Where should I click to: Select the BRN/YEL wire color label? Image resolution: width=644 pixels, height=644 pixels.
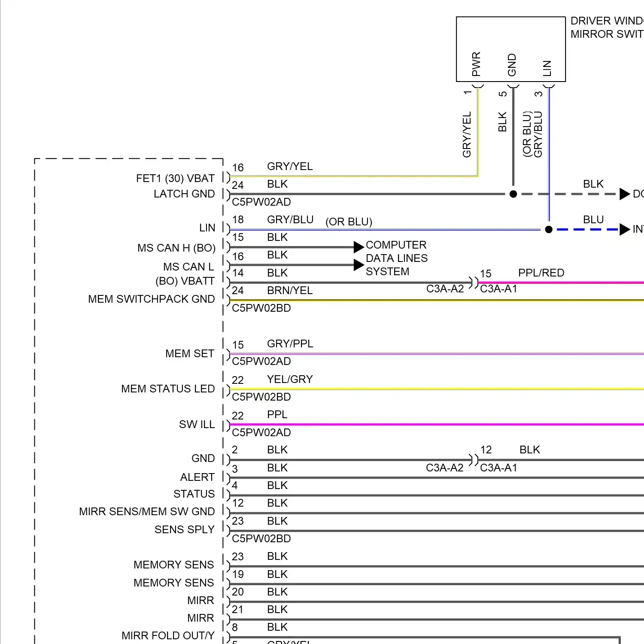coord(290,290)
